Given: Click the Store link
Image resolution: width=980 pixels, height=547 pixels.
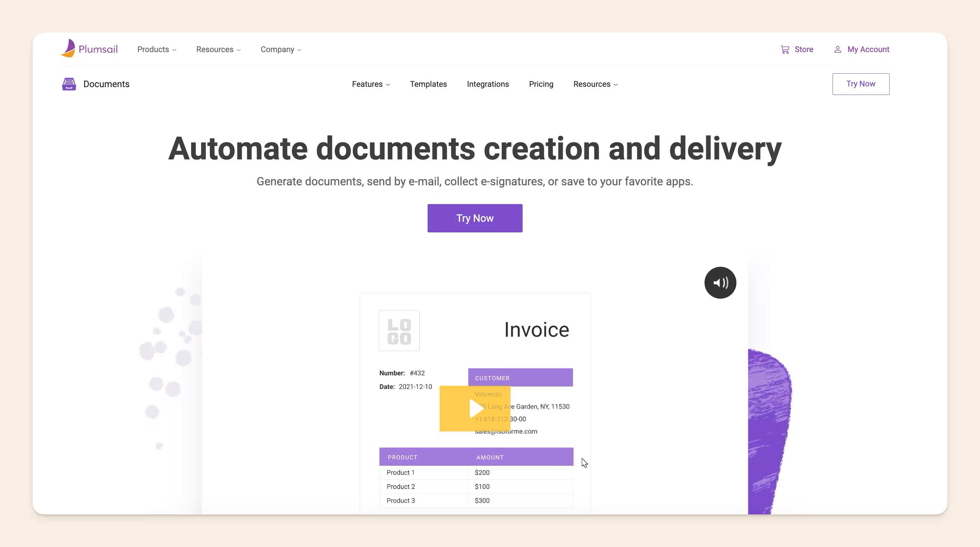Looking at the screenshot, I should pyautogui.click(x=804, y=49).
